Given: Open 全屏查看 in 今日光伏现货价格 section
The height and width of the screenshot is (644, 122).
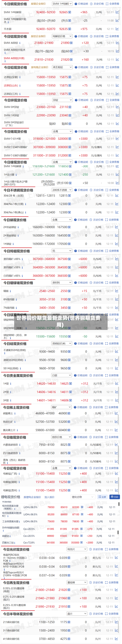Looking at the screenshot, I should [112, 549].
